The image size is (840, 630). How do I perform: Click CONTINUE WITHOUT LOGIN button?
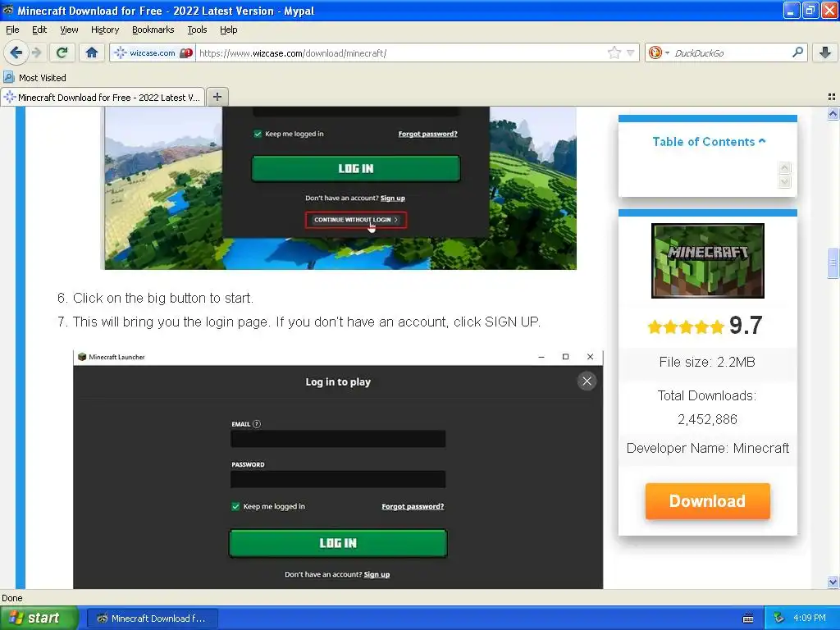point(356,220)
